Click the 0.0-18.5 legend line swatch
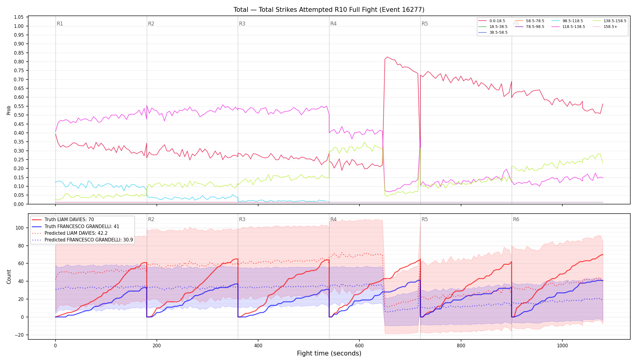Image resolution: width=637 pixels, height=364 pixels. click(x=483, y=21)
